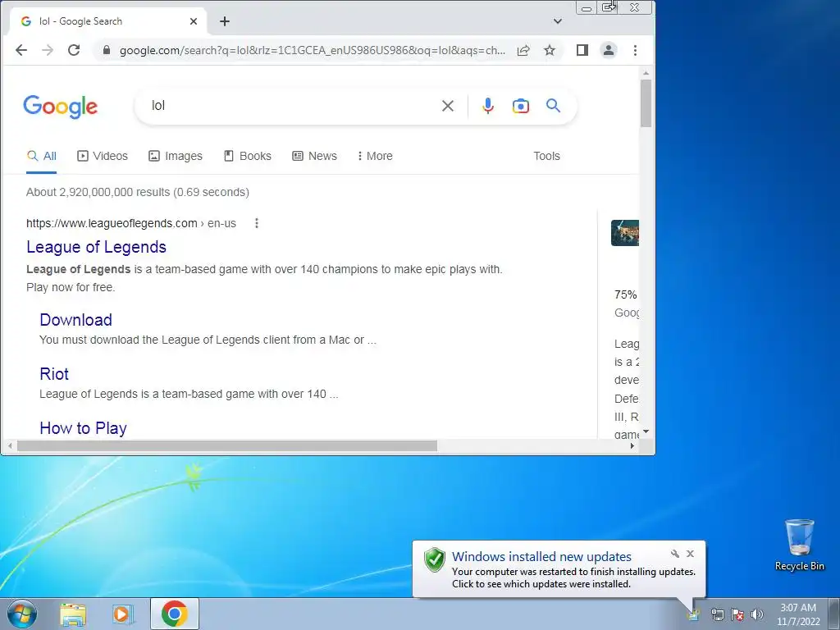The height and width of the screenshot is (630, 840).
Task: Clear search query with X icon
Action: click(448, 106)
